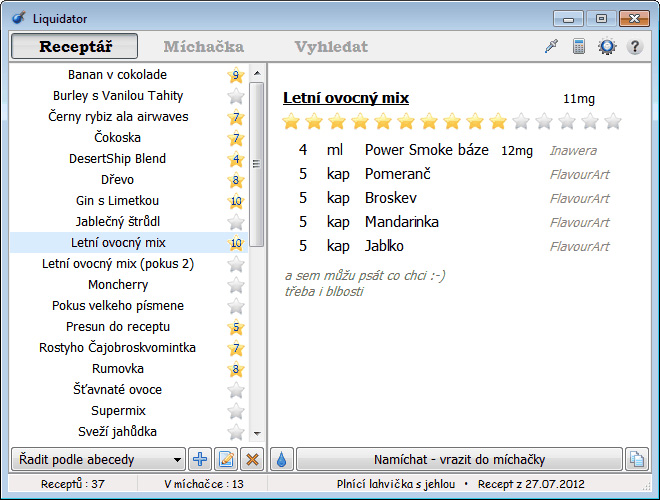Click empty star beside Supermix
The width and height of the screenshot is (660, 500).
click(x=236, y=411)
